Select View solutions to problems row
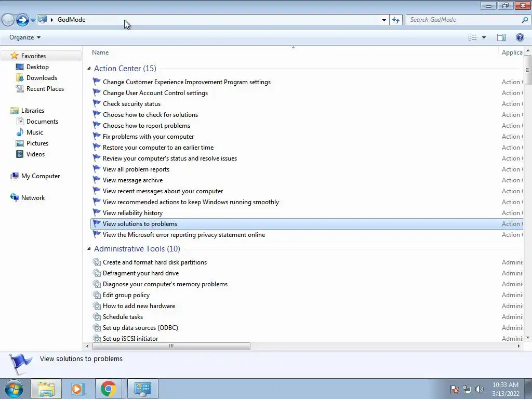The image size is (532, 399). pos(307,224)
